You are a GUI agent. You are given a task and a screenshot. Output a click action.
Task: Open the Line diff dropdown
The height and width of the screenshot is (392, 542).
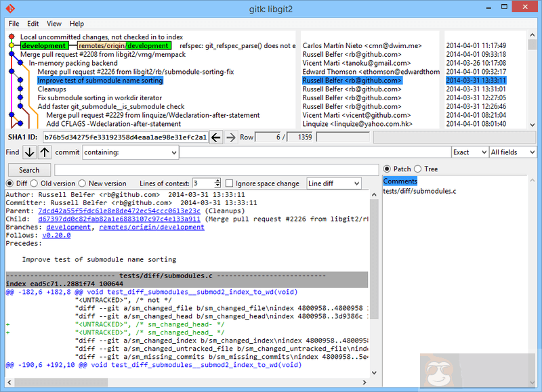tap(333, 183)
